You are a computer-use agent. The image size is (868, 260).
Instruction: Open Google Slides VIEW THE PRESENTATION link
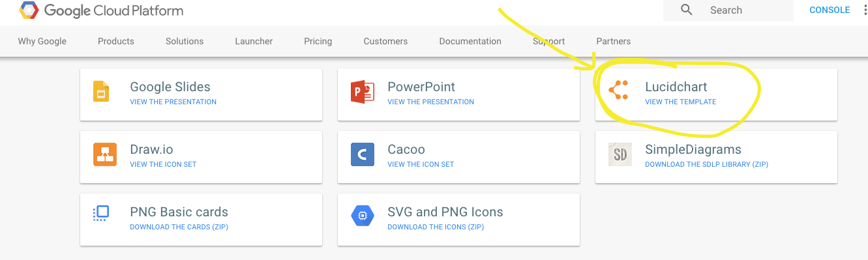point(173,102)
